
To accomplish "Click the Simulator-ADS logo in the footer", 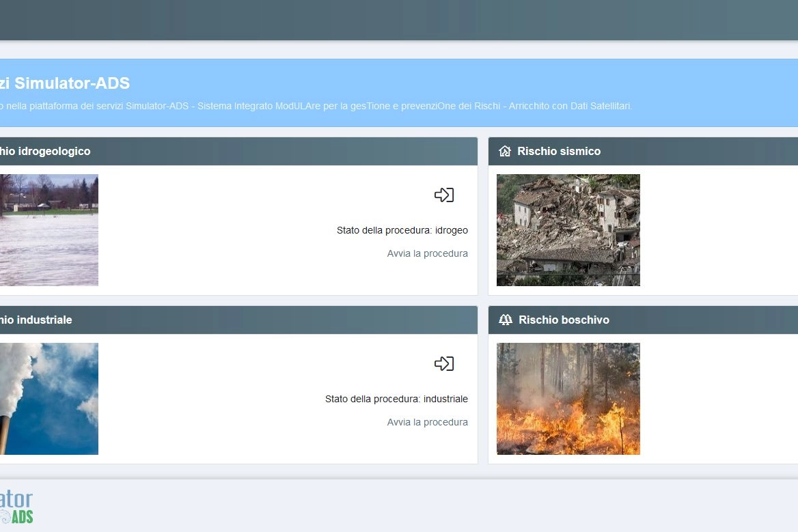I will (x=16, y=507).
